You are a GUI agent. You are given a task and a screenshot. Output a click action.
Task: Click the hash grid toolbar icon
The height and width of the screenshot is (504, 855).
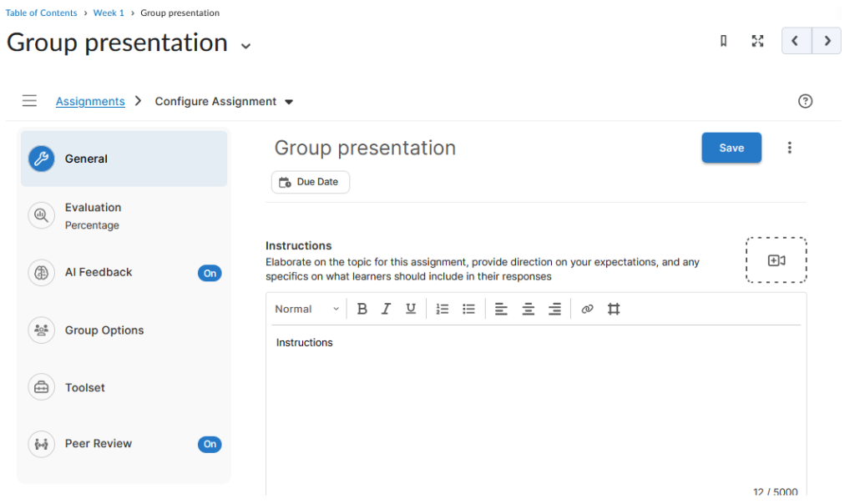point(614,309)
